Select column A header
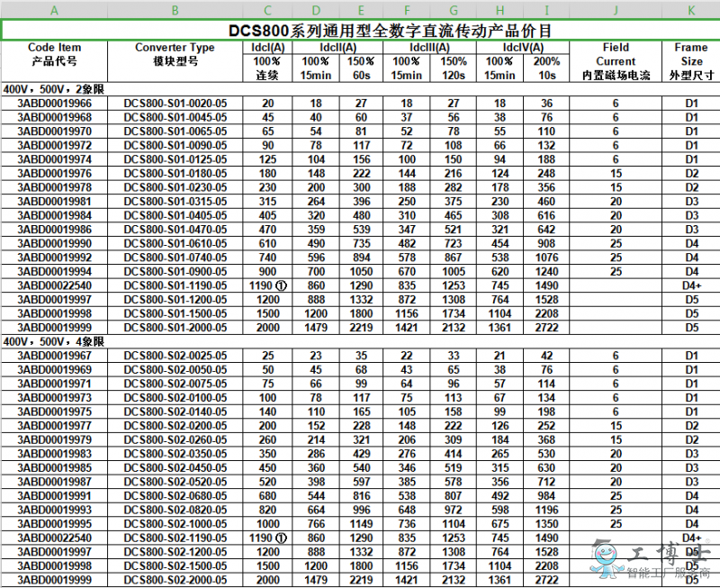The width and height of the screenshot is (720, 588). point(54,10)
